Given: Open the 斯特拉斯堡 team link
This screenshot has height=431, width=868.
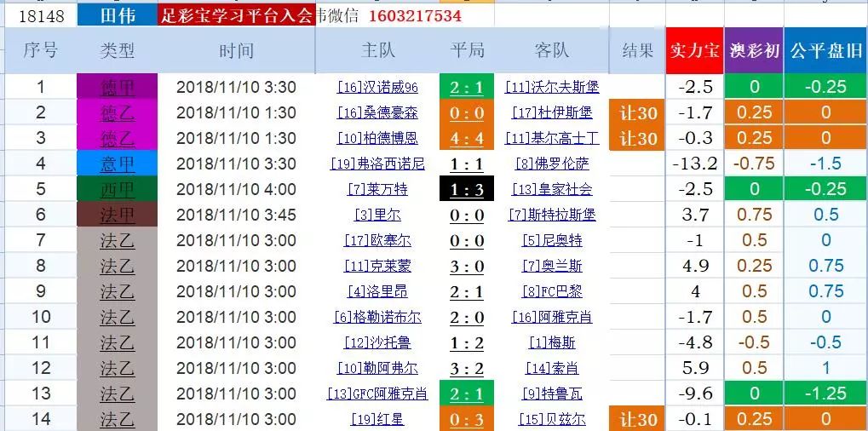Looking at the screenshot, I should 552,215.
